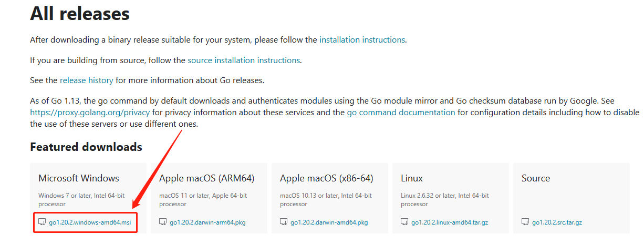Click the All releases heading

pyautogui.click(x=80, y=13)
